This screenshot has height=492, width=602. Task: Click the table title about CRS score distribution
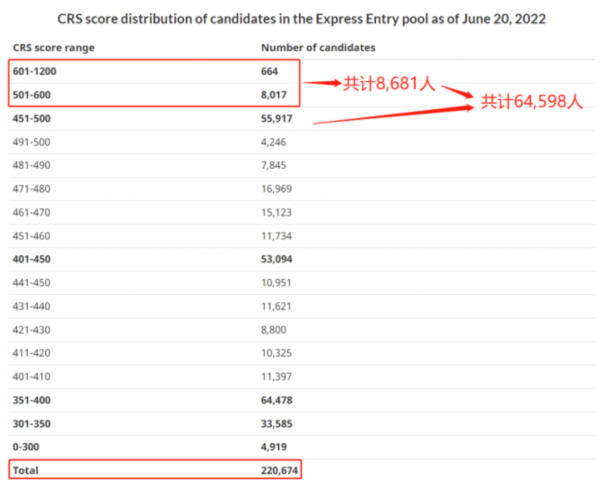coord(301,19)
